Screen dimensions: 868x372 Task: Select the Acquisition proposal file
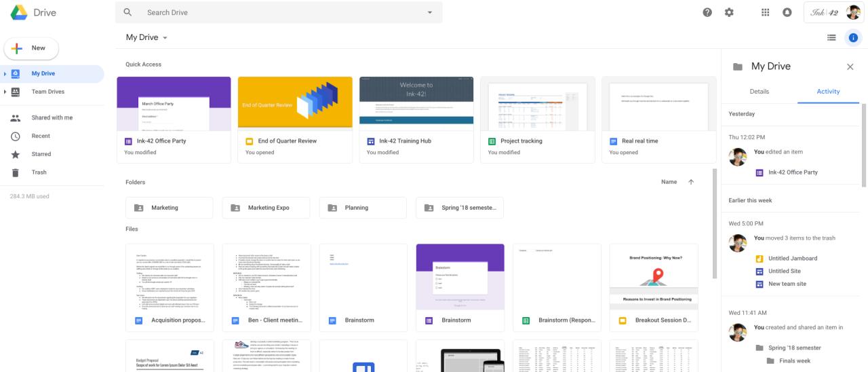click(170, 286)
